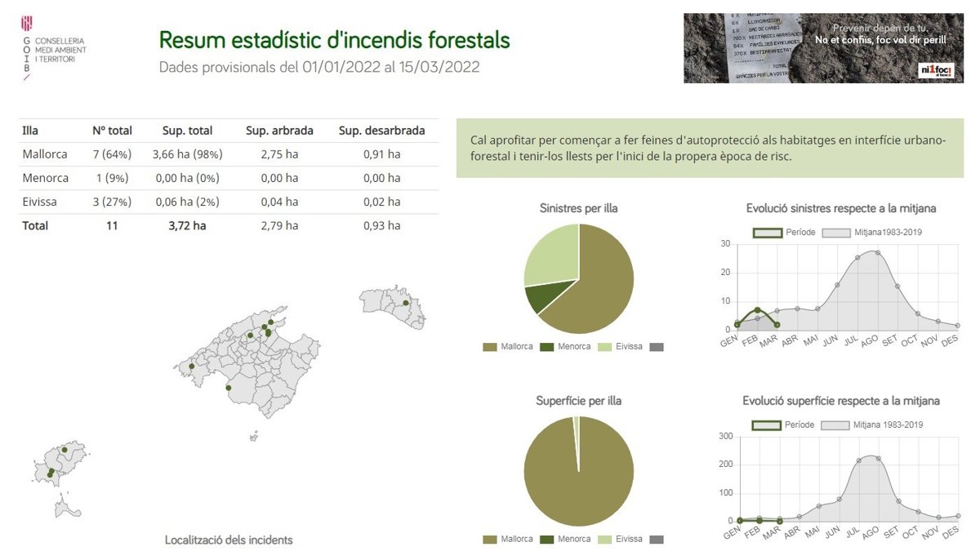
Task: Click FEB point on Període line, sinistres chart
Action: pyautogui.click(x=758, y=310)
